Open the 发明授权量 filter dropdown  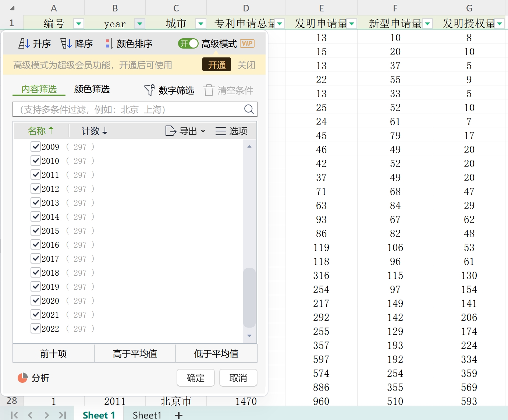click(500, 24)
